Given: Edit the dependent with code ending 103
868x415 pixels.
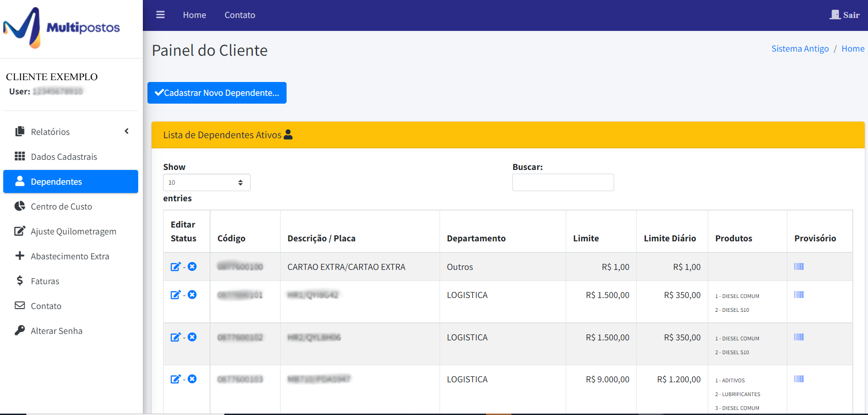Looking at the screenshot, I should tap(176, 379).
